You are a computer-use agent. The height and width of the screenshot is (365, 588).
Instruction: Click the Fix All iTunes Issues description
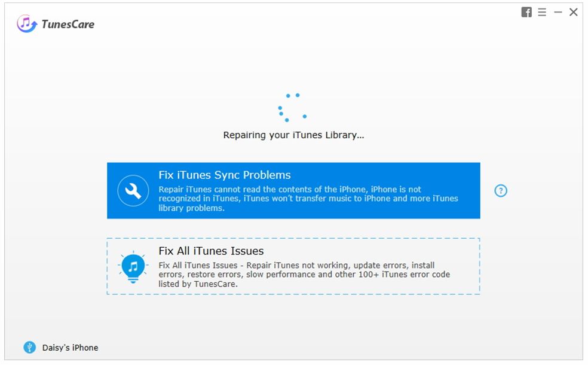(304, 275)
